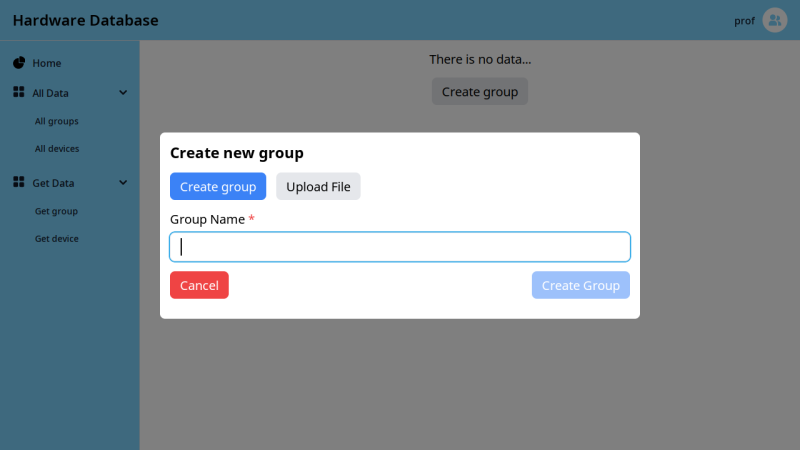This screenshot has height=450, width=800.
Task: Open All devices page
Action: click(57, 148)
